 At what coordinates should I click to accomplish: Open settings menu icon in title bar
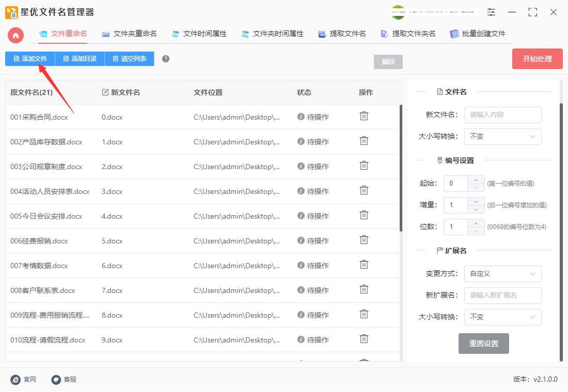pyautogui.click(x=491, y=12)
